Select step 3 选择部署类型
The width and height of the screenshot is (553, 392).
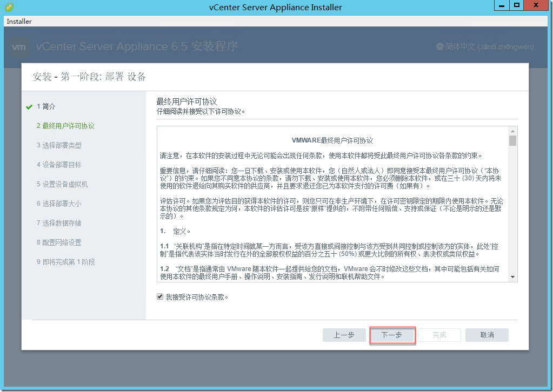click(x=59, y=145)
